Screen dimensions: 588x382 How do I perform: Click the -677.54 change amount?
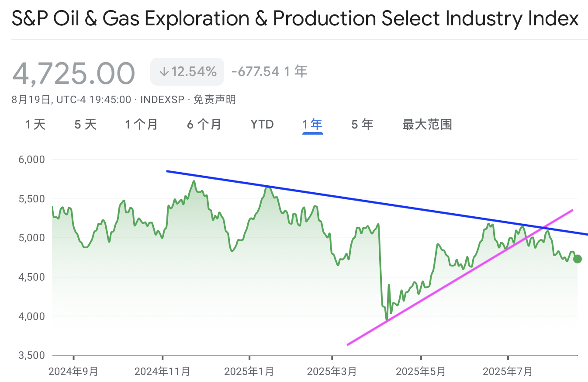tap(255, 72)
